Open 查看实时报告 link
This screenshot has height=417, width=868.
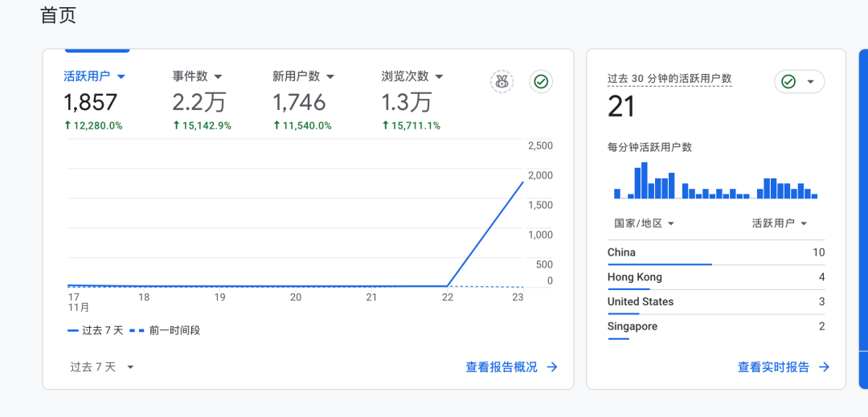(773, 366)
